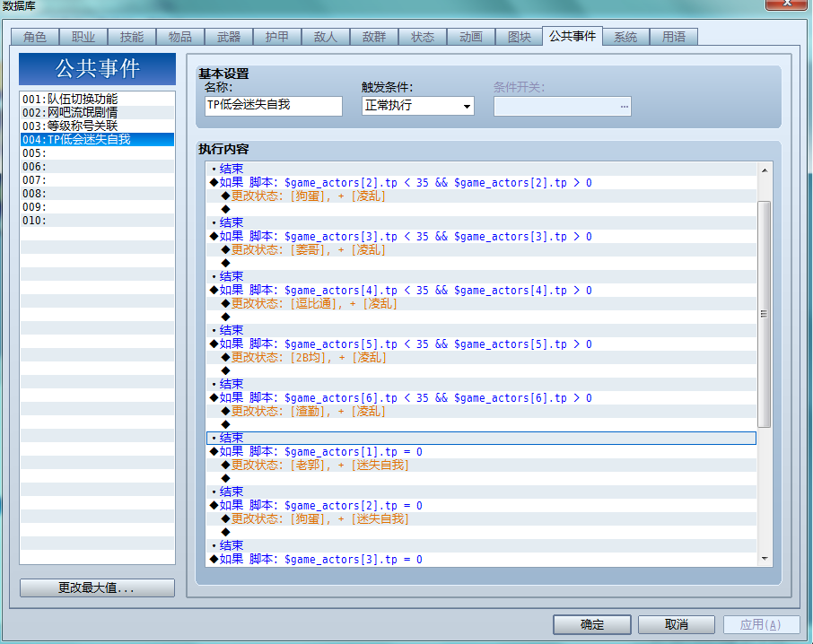Select event 002:网吧流氓剧情
The width and height of the screenshot is (813, 644).
[97, 112]
